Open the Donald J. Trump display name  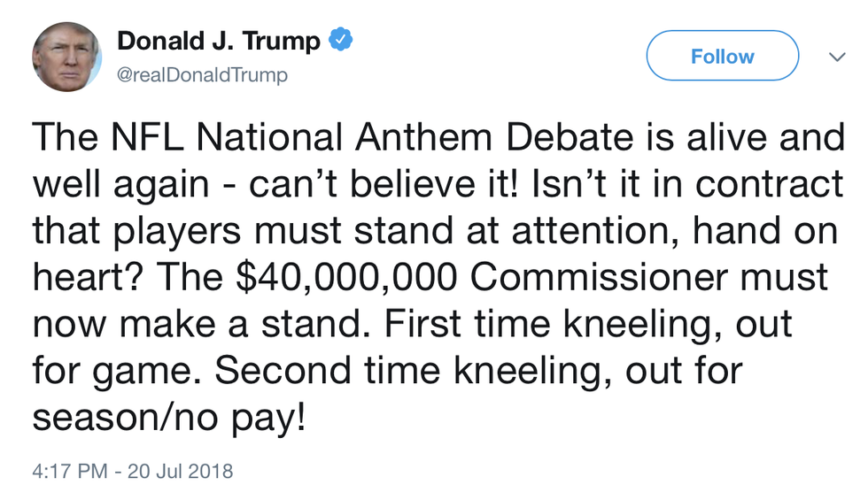[221, 41]
